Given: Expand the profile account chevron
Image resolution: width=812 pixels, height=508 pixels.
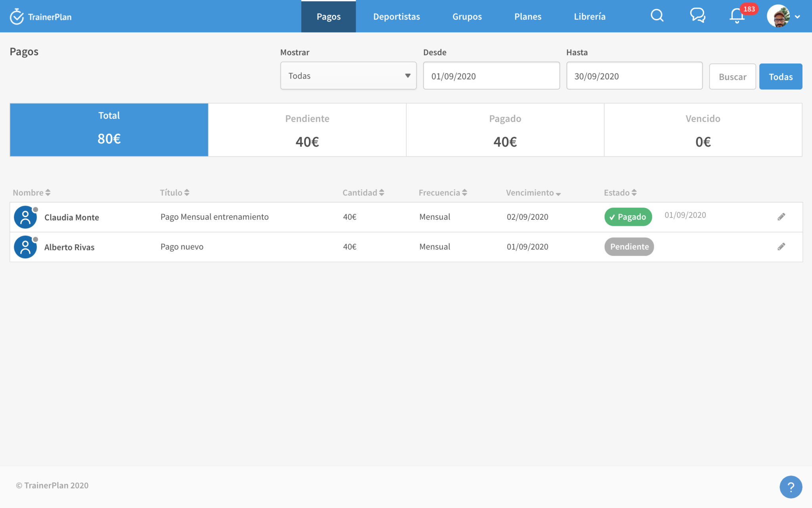Looking at the screenshot, I should click(798, 17).
